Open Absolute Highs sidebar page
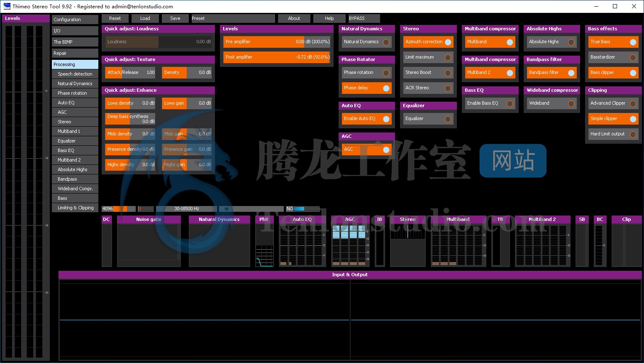The image size is (644, 363). click(75, 169)
